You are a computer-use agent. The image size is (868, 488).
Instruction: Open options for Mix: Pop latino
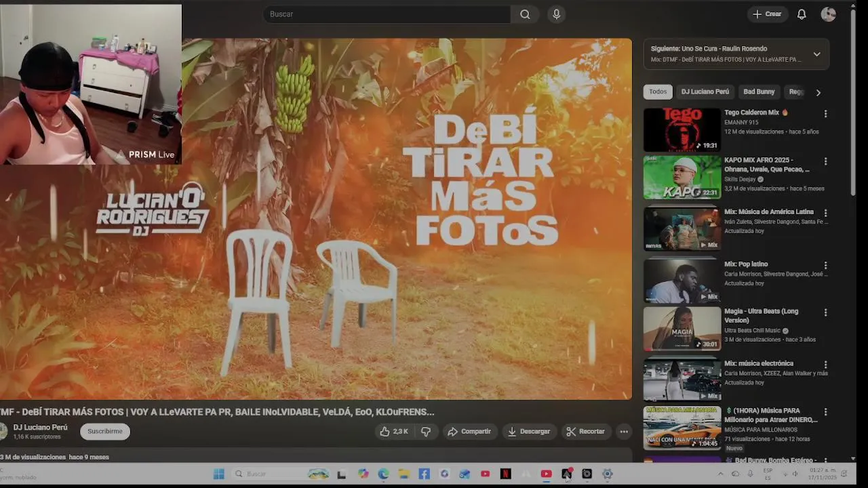pos(825,265)
